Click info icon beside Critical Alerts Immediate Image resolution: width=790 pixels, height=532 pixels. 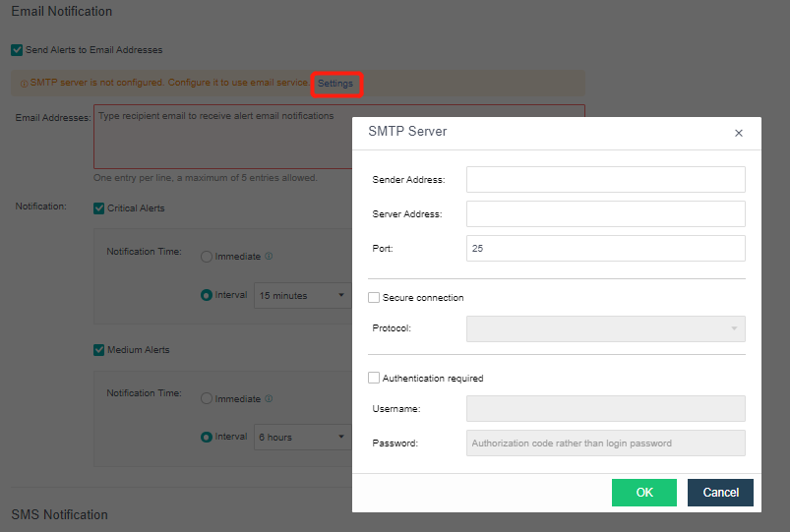coord(269,257)
